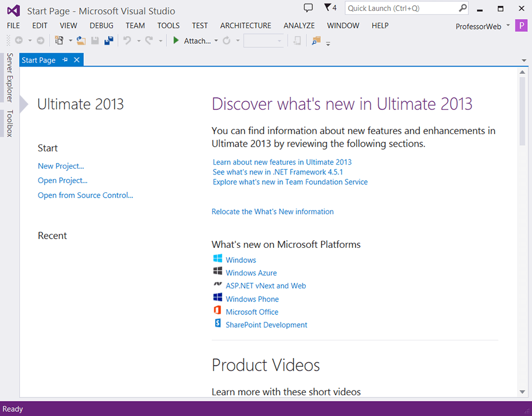Open the Toolbox side tab
This screenshot has height=416, width=532.
pos(10,124)
